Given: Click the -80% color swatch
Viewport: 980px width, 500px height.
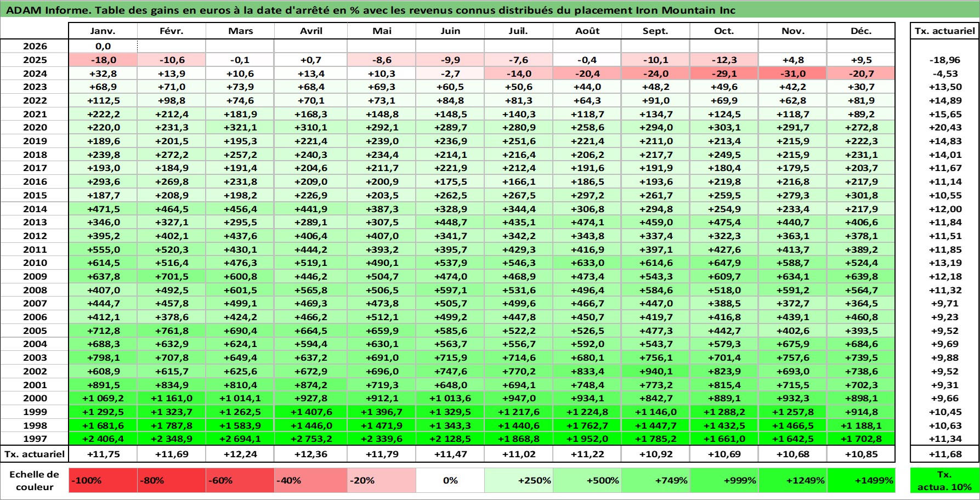Looking at the screenshot, I should (172, 480).
